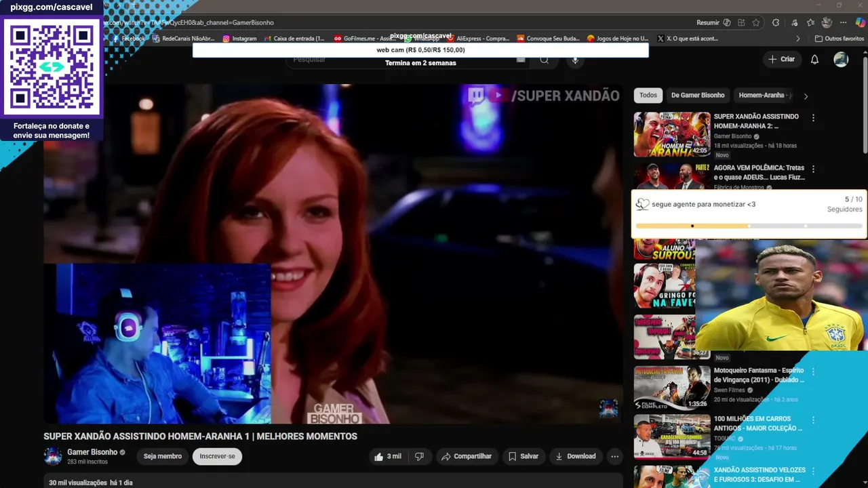Viewport: 868px width, 488px height.
Task: Open the X bookmark
Action: pos(688,39)
